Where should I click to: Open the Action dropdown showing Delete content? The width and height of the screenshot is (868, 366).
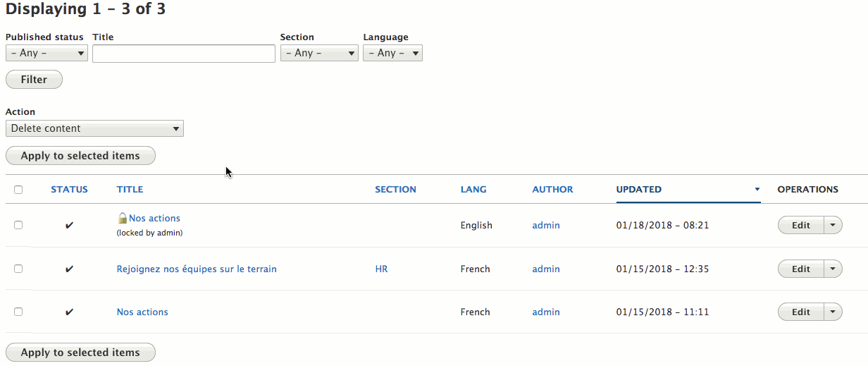(94, 128)
